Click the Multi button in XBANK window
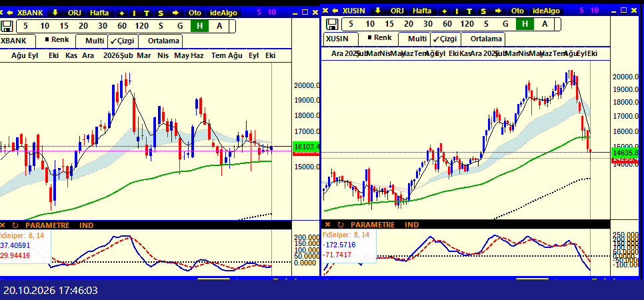This screenshot has width=644, height=300. tap(95, 41)
